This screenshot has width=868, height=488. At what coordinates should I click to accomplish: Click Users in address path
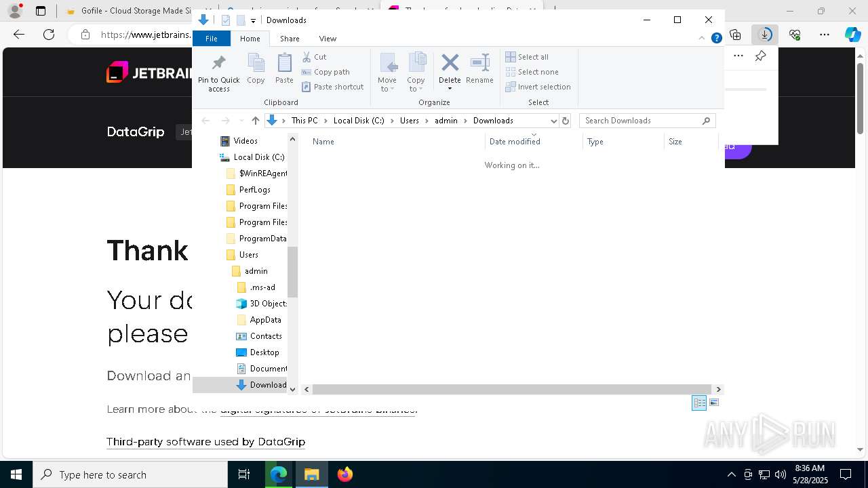(x=410, y=121)
